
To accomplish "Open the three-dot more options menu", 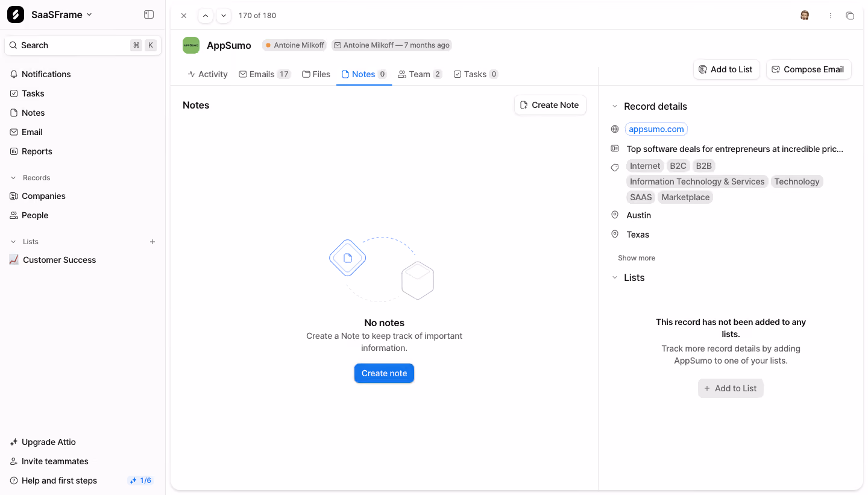I will [x=831, y=16].
